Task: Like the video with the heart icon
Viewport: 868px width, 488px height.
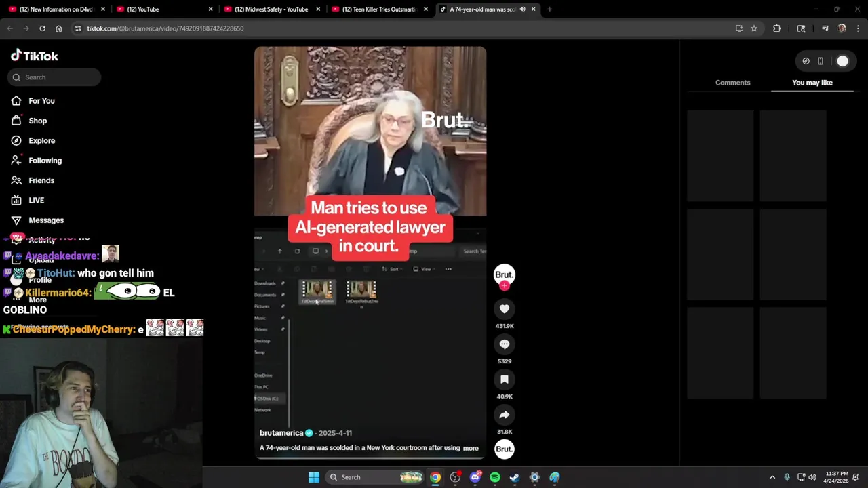Action: pos(505,309)
